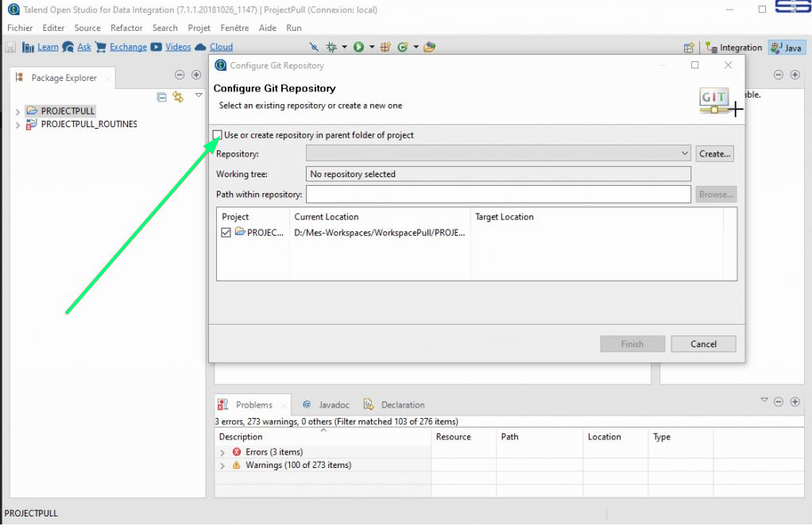Click the green Run button icon

click(x=358, y=47)
